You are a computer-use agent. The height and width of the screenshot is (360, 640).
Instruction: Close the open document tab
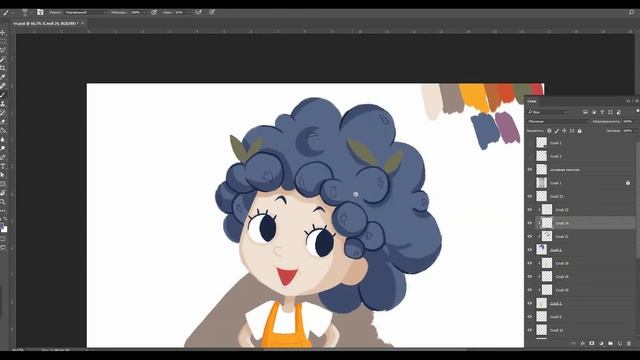[x=82, y=24]
